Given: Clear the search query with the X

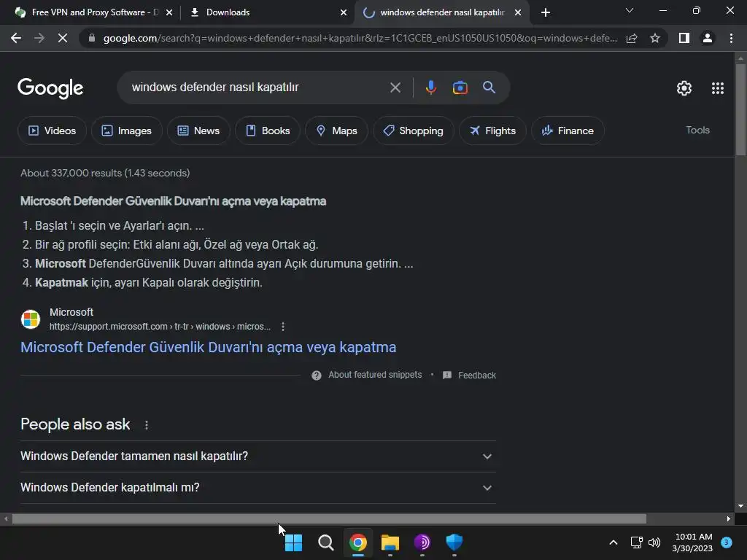Looking at the screenshot, I should (x=395, y=87).
